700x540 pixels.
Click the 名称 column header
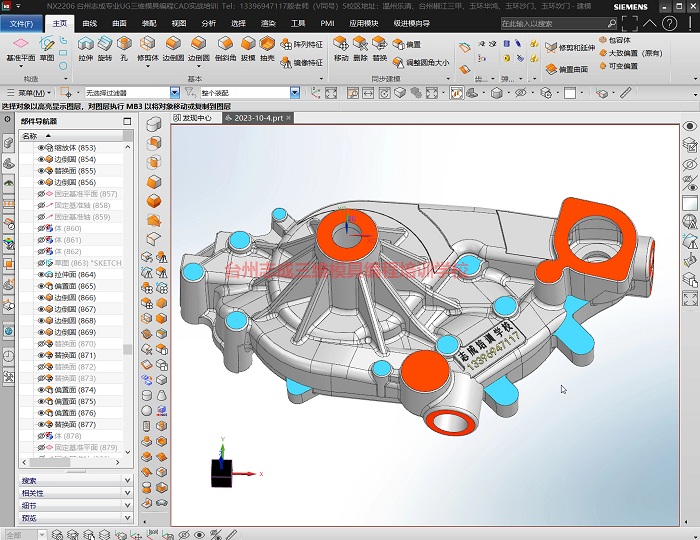coord(71,136)
